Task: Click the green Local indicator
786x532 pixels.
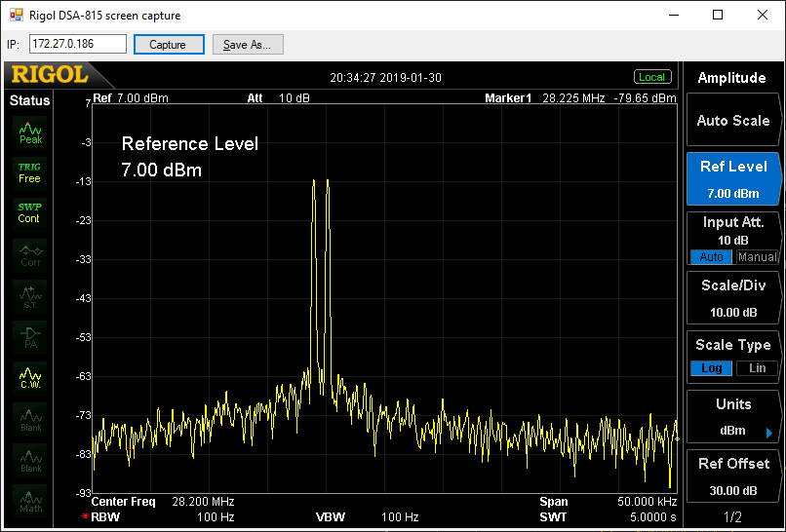Action: tap(652, 77)
